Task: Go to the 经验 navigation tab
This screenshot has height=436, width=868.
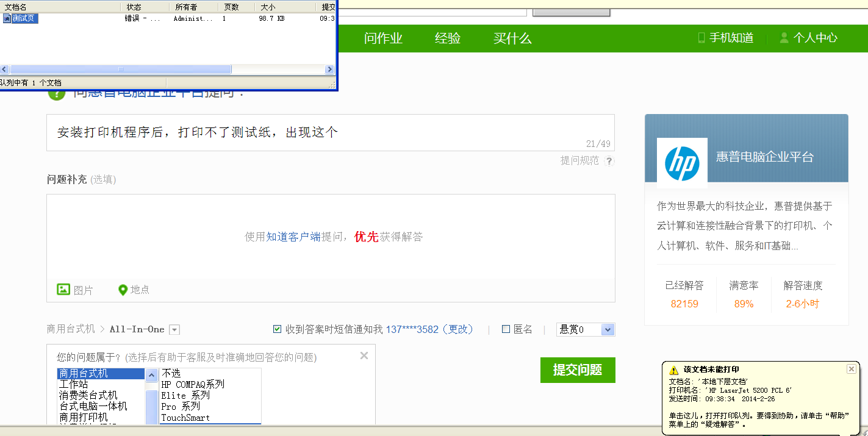Action: [x=447, y=38]
